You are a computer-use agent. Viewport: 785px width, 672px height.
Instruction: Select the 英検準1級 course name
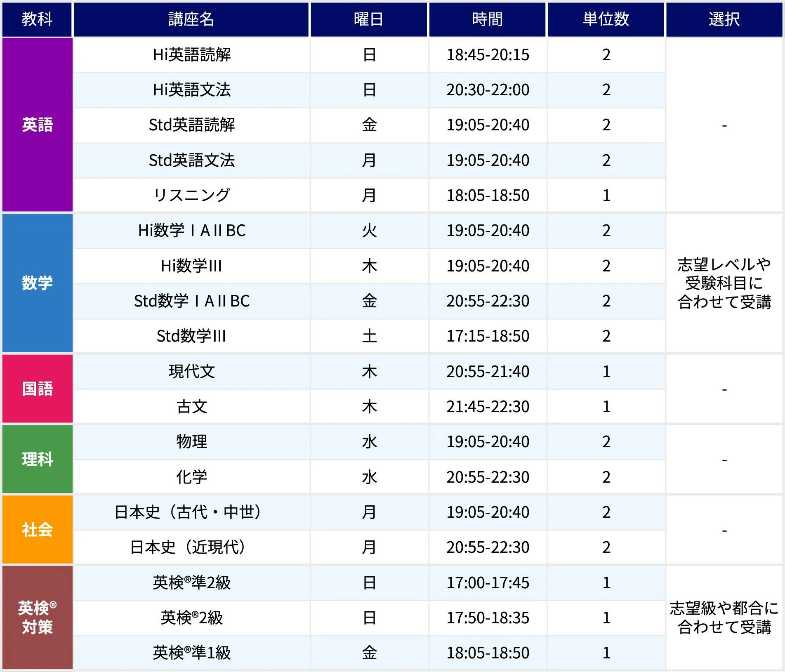[191, 653]
